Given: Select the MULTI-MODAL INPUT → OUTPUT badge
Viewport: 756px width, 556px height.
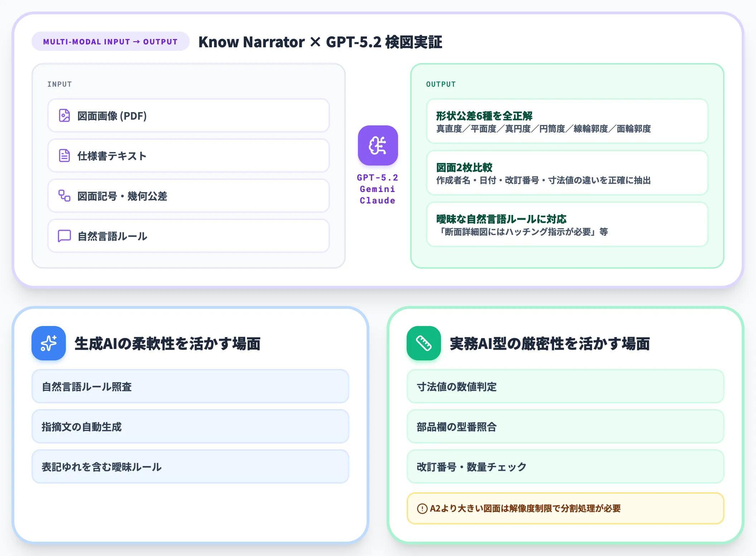Looking at the screenshot, I should [110, 42].
